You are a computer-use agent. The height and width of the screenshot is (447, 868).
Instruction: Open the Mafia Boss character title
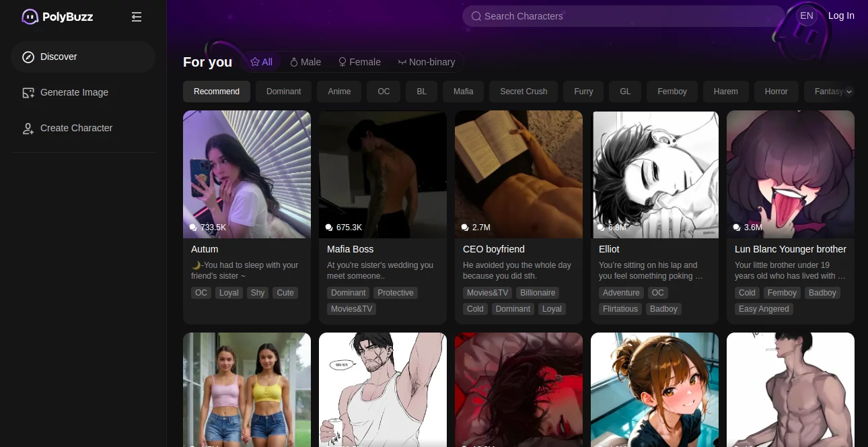point(350,249)
